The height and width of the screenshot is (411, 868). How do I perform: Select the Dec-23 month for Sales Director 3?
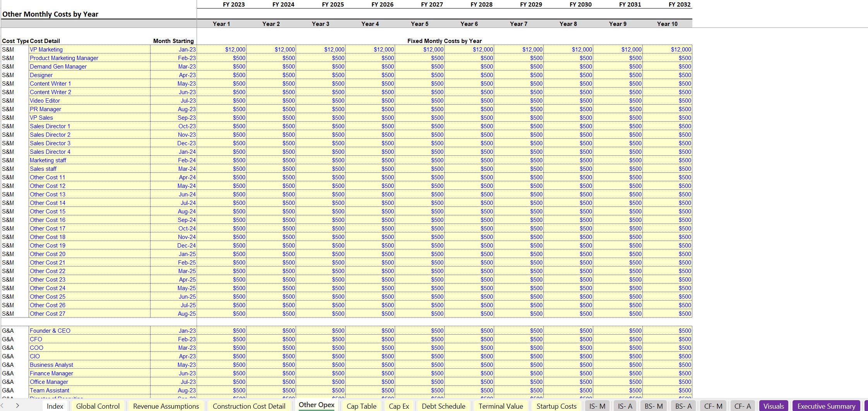coord(173,143)
